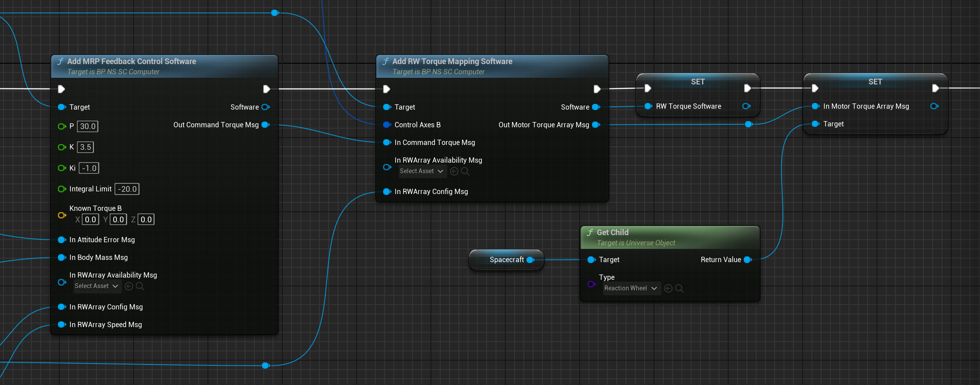Click Out Motor Torque Array Msg output pin
This screenshot has width=980, height=385.
point(596,125)
